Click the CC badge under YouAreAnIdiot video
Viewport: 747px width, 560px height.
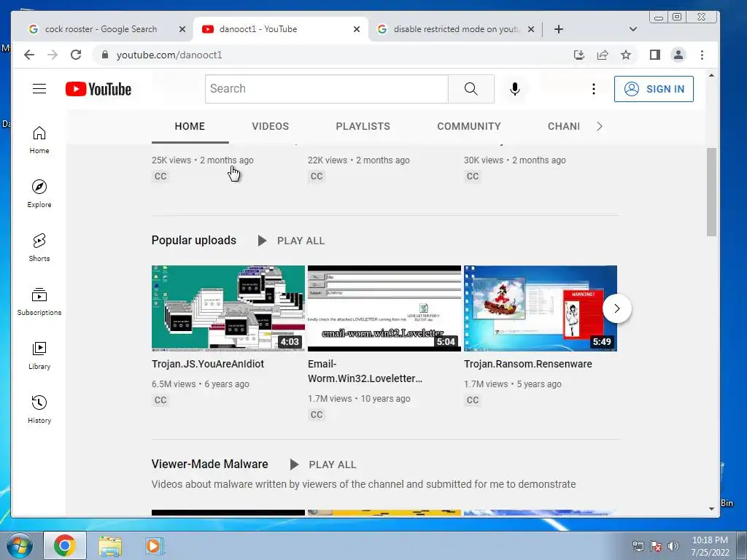click(x=160, y=400)
